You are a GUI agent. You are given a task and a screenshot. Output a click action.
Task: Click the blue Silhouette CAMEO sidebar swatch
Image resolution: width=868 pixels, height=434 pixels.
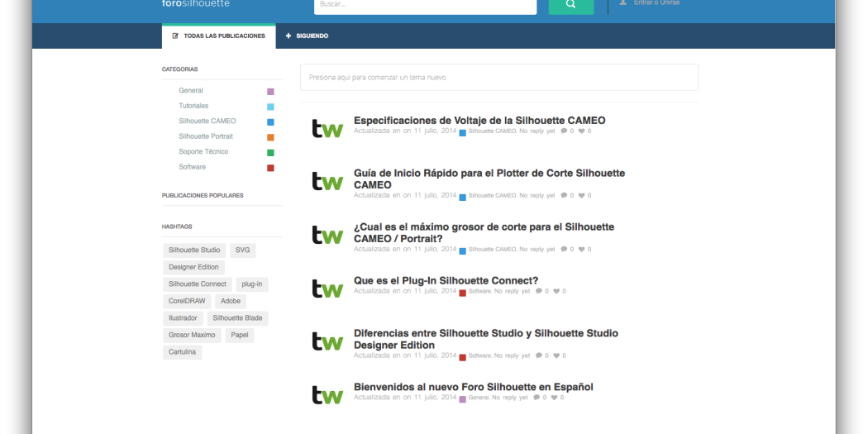tap(270, 122)
